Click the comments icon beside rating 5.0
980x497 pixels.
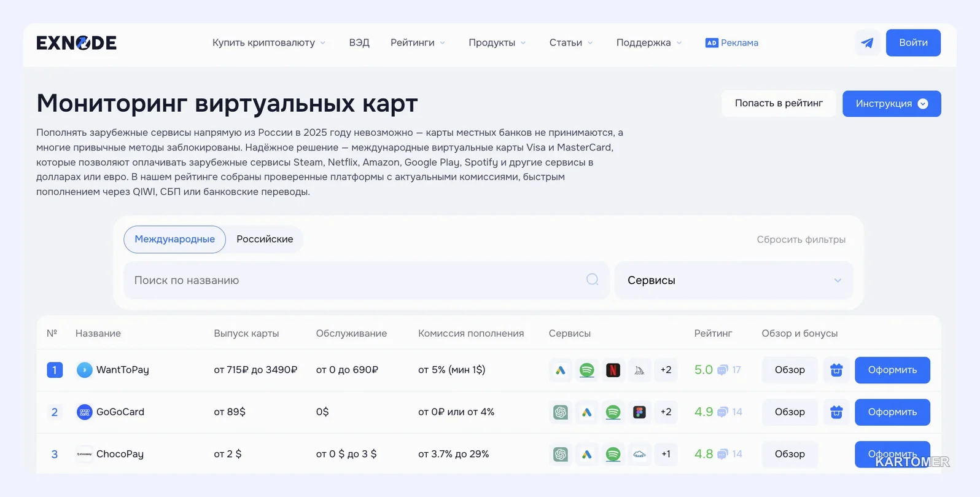tap(723, 370)
